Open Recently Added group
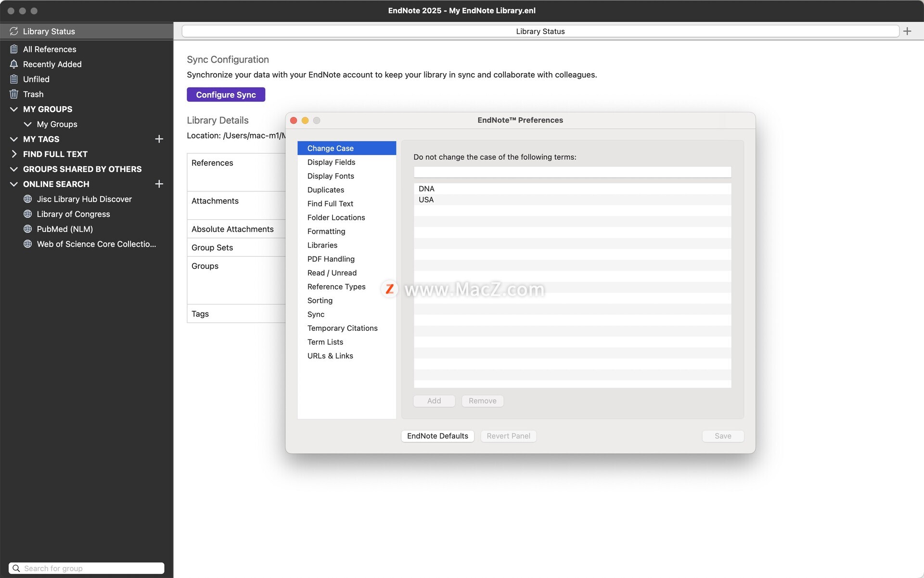This screenshot has width=924, height=578. pos(87,64)
